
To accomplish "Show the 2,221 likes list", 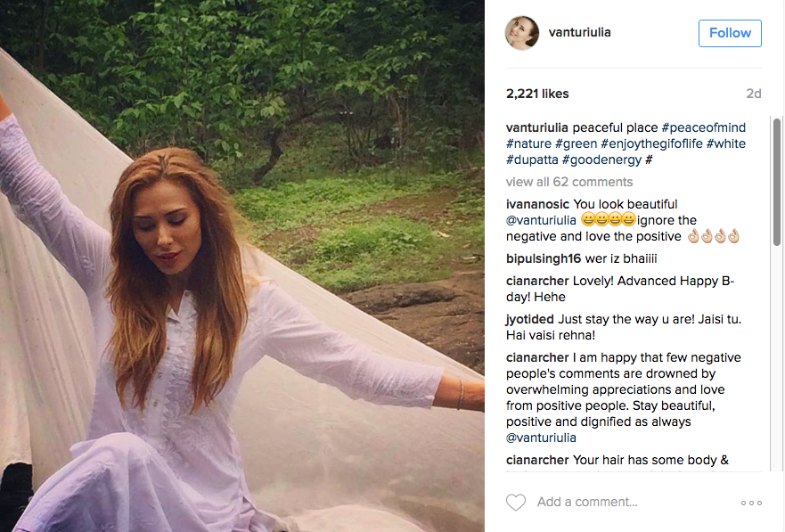I will [537, 94].
